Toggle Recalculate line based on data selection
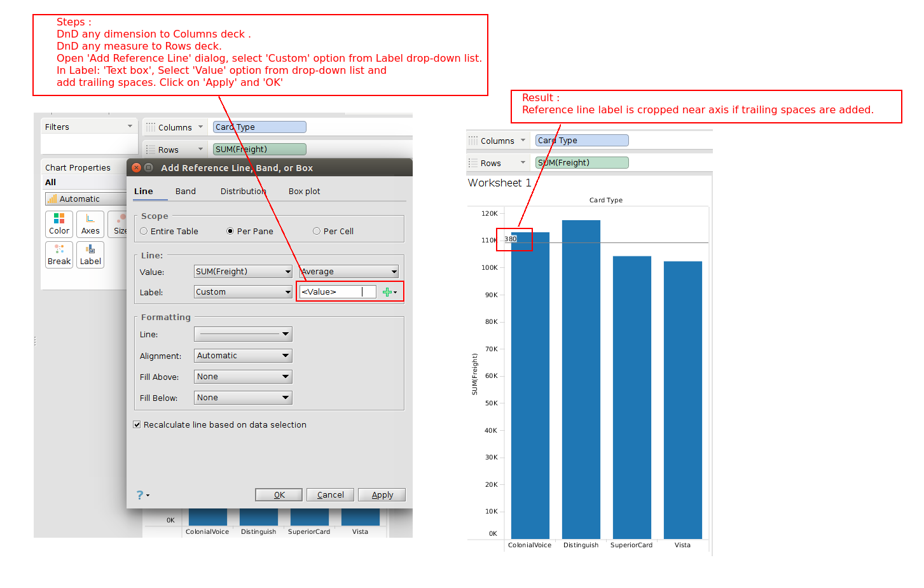Viewport: 924px width, 588px height. point(137,424)
